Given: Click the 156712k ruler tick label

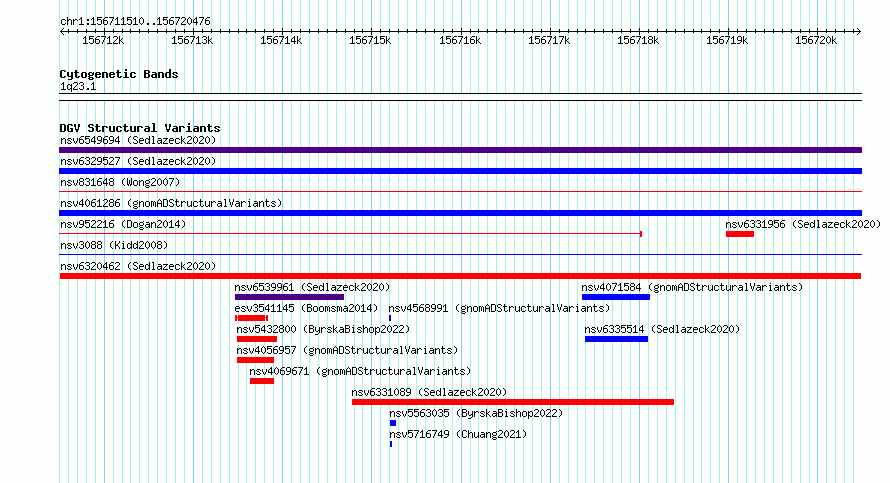Looking at the screenshot, I should click(103, 41).
